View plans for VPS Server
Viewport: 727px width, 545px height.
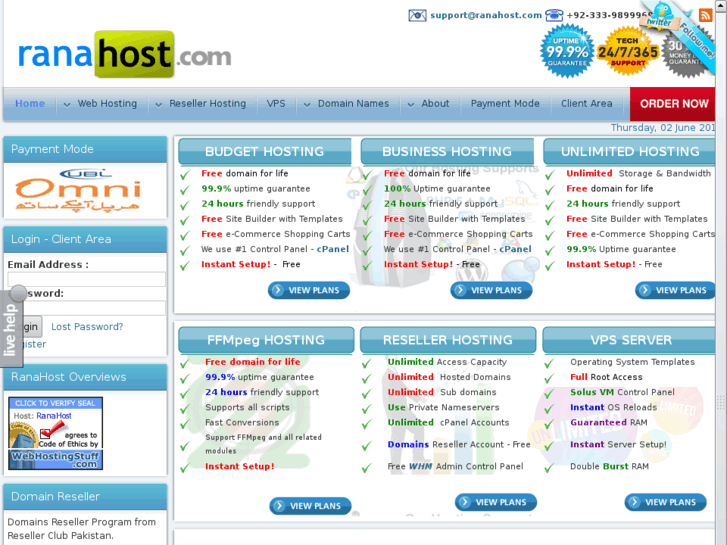tap(665, 502)
